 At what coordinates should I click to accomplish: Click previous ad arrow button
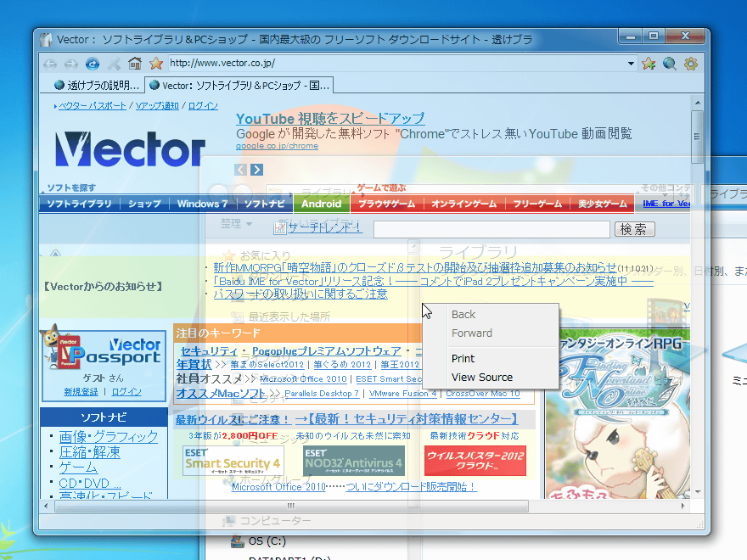pyautogui.click(x=240, y=170)
